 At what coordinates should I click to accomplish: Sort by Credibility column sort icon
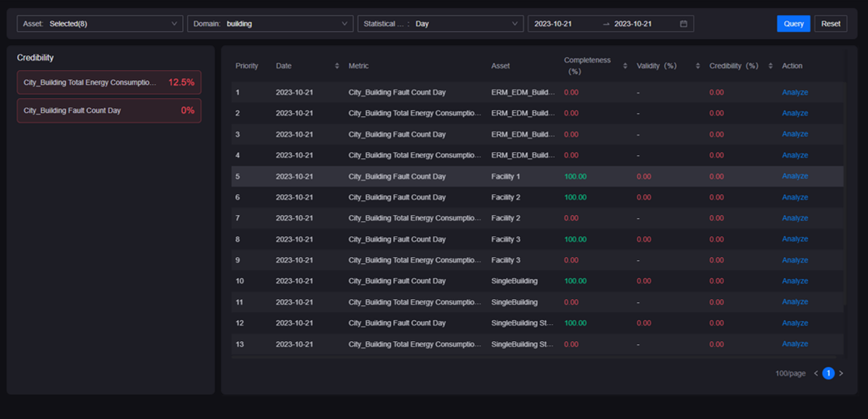pos(770,66)
